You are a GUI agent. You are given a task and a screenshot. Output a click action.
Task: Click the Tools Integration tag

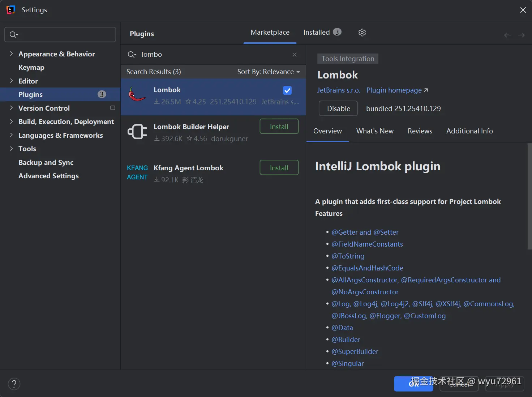[x=348, y=59]
